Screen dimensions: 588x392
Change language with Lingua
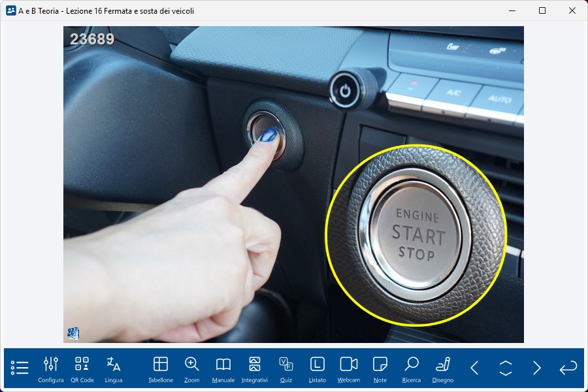point(114,369)
